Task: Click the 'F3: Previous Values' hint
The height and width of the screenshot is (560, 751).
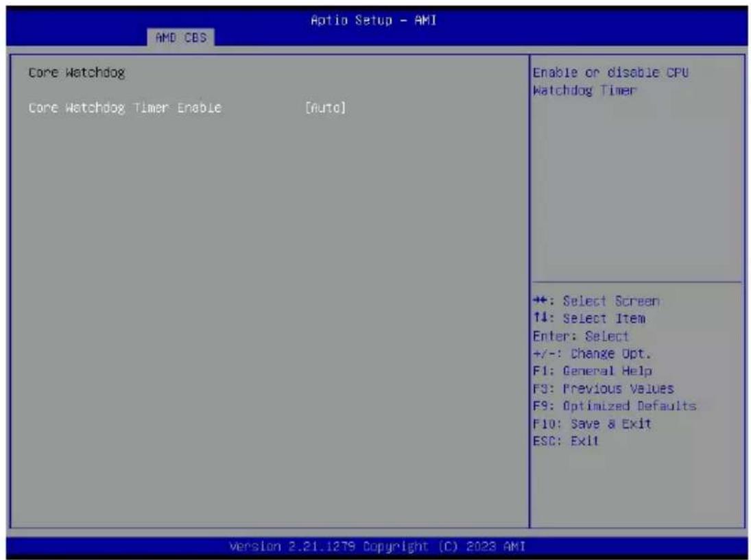Action: 604,388
